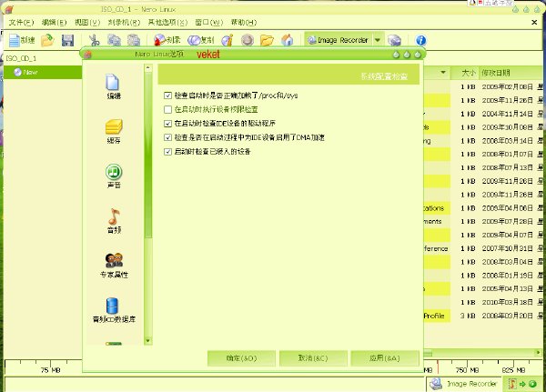Viewport: 546px width, 392px height.
Task: Open the 刻录机(R) menu
Action: coord(124,22)
